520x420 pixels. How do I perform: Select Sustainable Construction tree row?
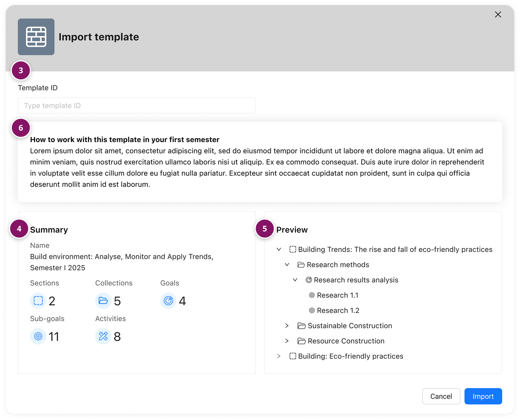[350, 326]
